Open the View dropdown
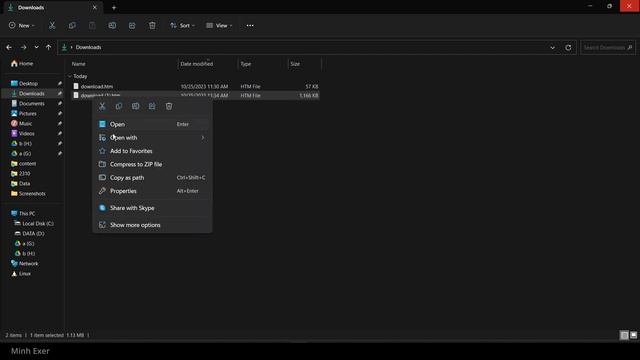The width and height of the screenshot is (640, 360). pyautogui.click(x=219, y=25)
